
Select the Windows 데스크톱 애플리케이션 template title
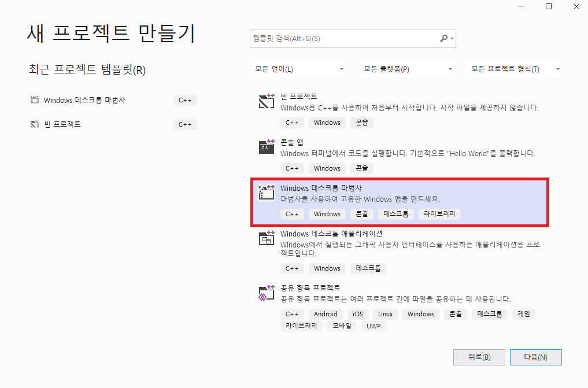point(331,234)
